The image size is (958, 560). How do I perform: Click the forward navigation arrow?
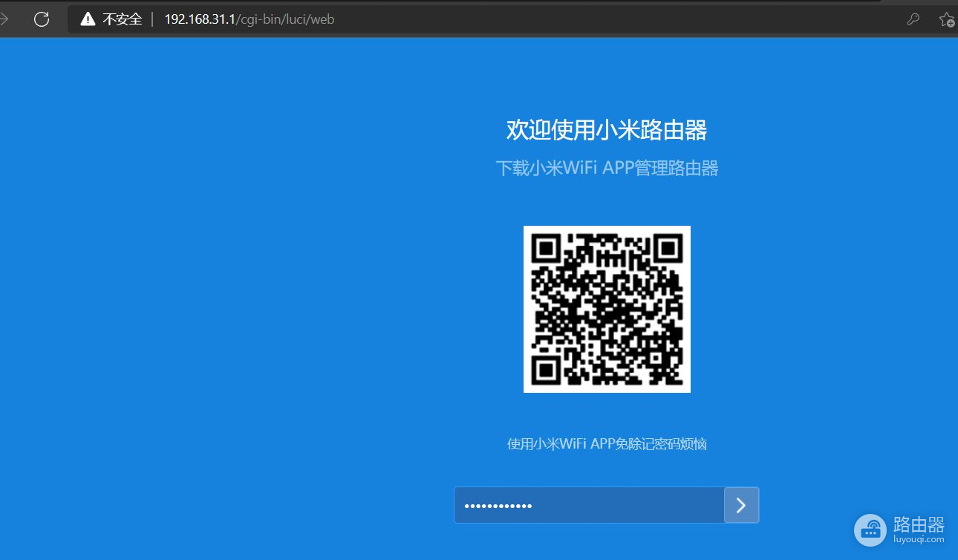coord(4,19)
